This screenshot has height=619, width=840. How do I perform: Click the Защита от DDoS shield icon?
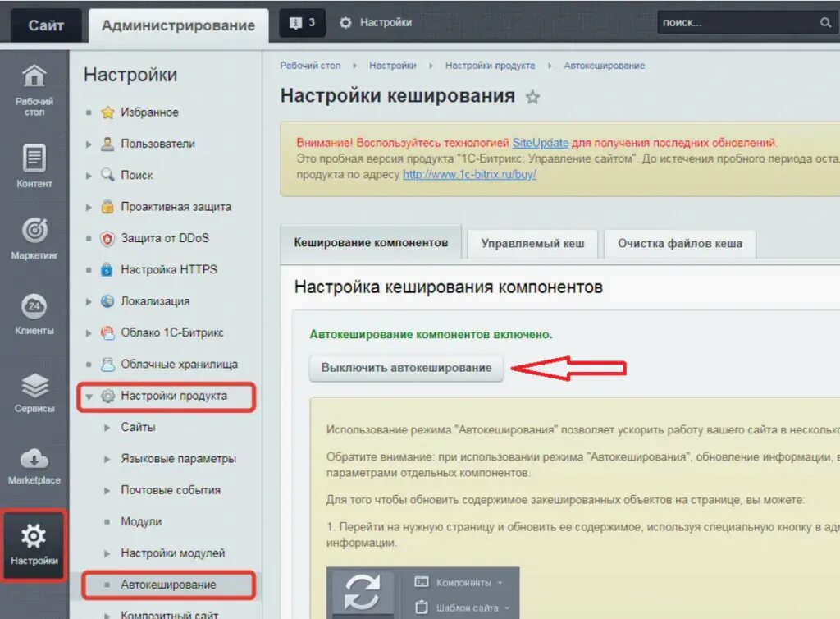(107, 239)
